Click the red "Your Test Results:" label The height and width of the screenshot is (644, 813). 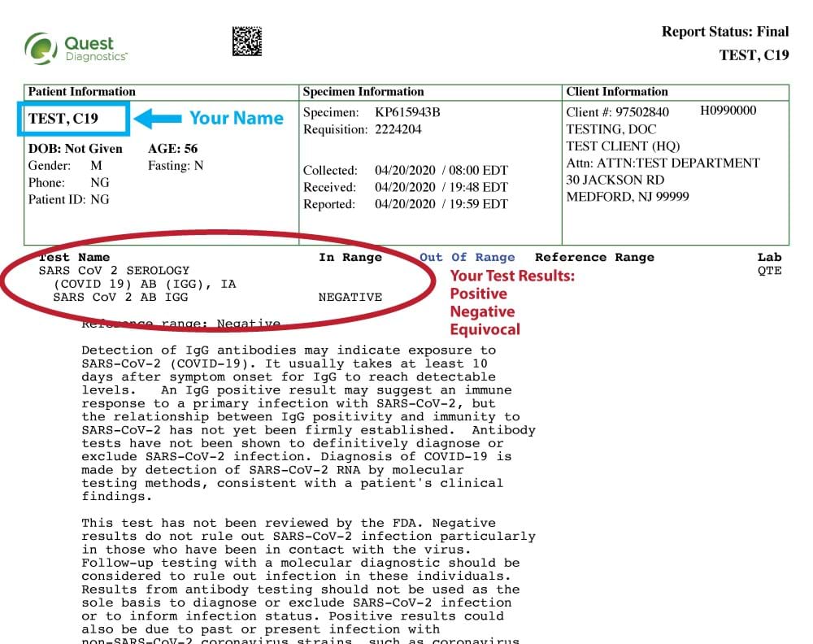pyautogui.click(x=512, y=276)
